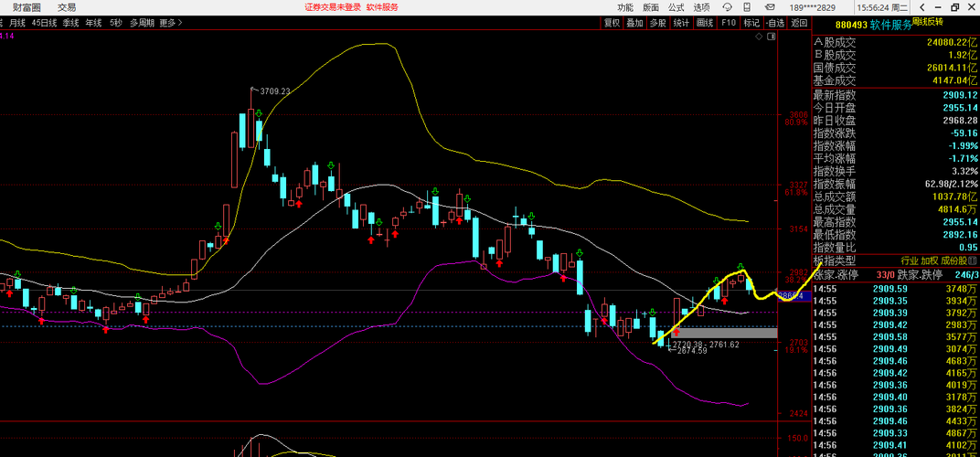Click the 指数换手 value 3.32%

click(x=965, y=171)
